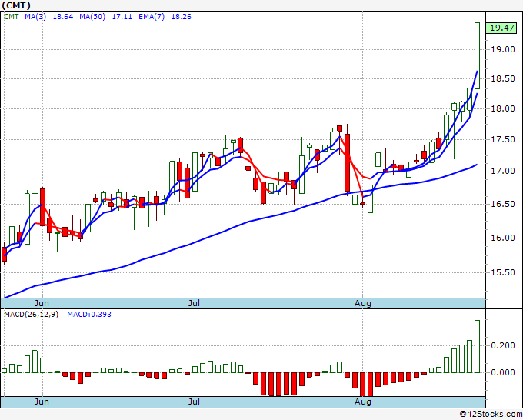The height and width of the screenshot is (420, 523).
Task: Click the Jun label on MACD panel axis
Action: click(x=42, y=402)
